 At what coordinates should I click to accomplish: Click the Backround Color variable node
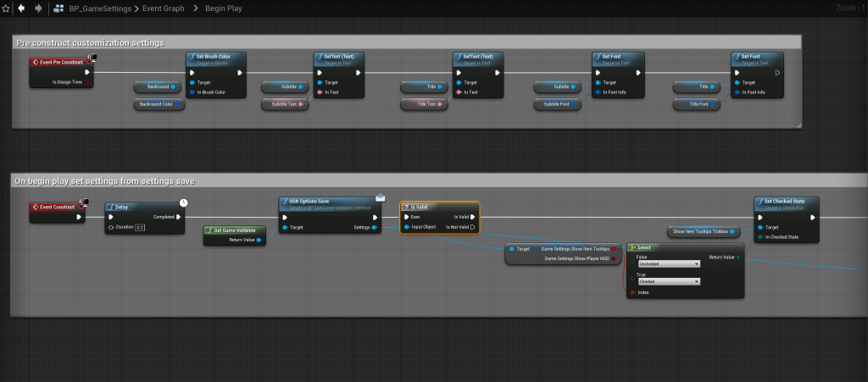[x=159, y=104]
